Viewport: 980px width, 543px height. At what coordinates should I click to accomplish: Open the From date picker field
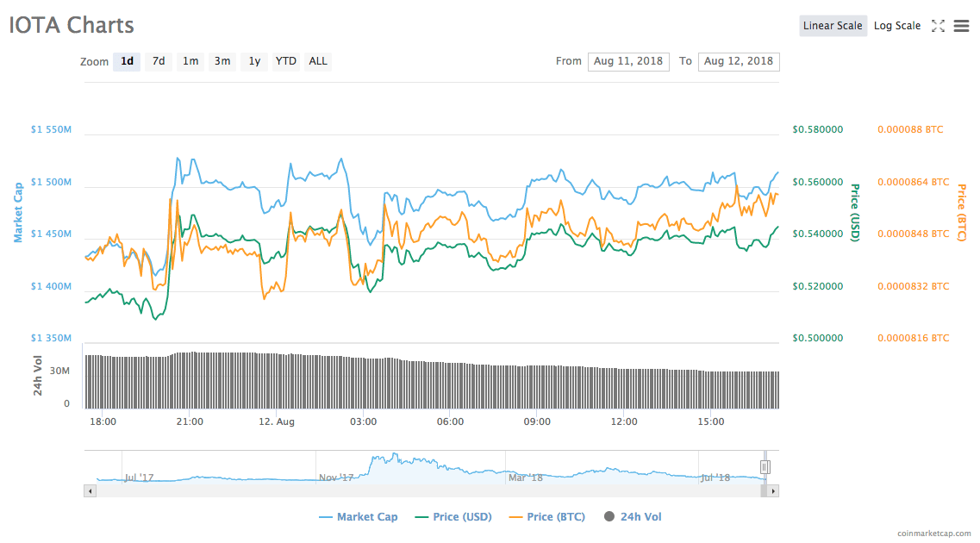tap(628, 61)
